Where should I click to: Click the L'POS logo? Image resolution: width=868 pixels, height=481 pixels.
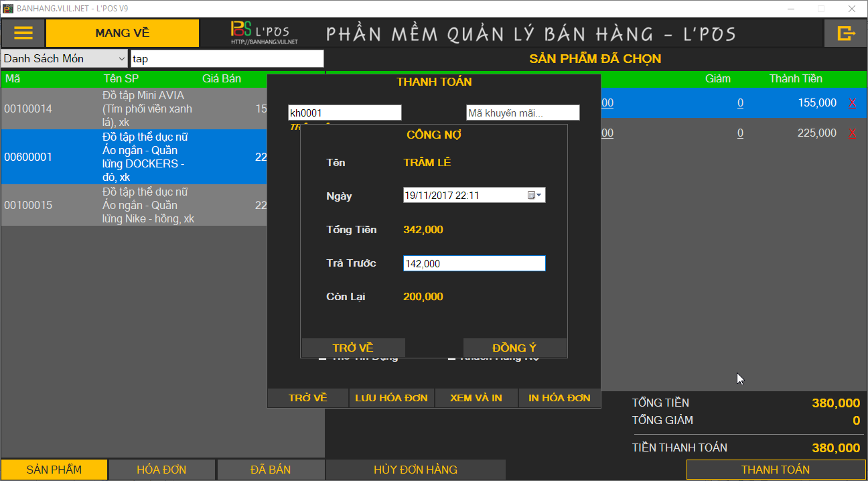(264, 33)
